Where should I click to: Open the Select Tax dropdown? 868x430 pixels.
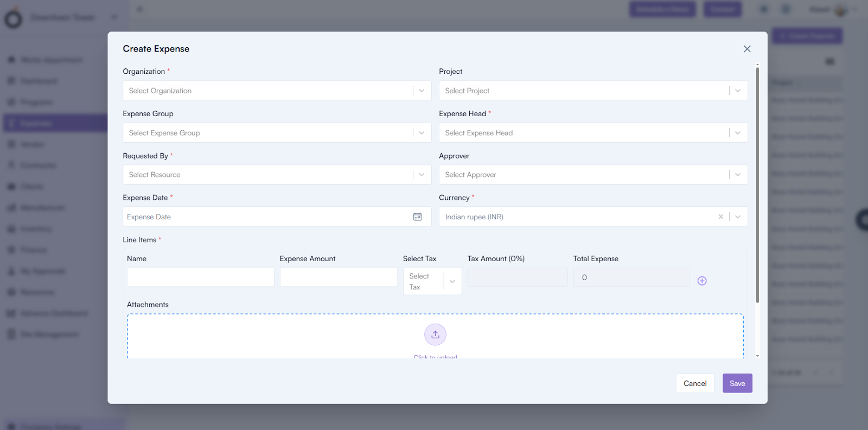(x=432, y=281)
